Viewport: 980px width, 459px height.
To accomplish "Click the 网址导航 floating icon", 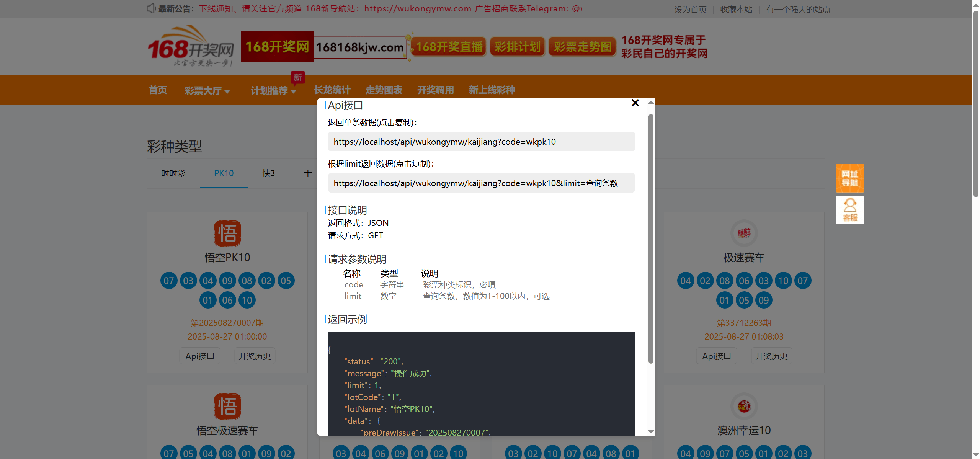I will pyautogui.click(x=849, y=178).
